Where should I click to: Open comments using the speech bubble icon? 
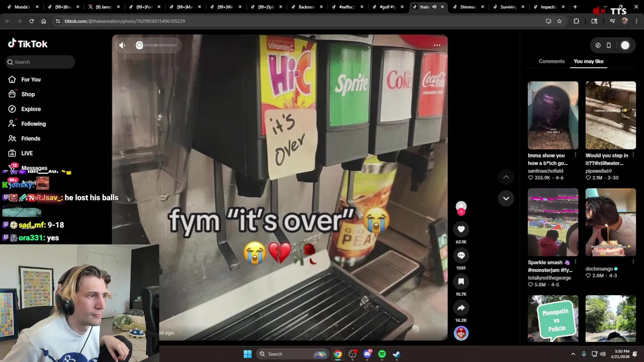[x=461, y=255]
